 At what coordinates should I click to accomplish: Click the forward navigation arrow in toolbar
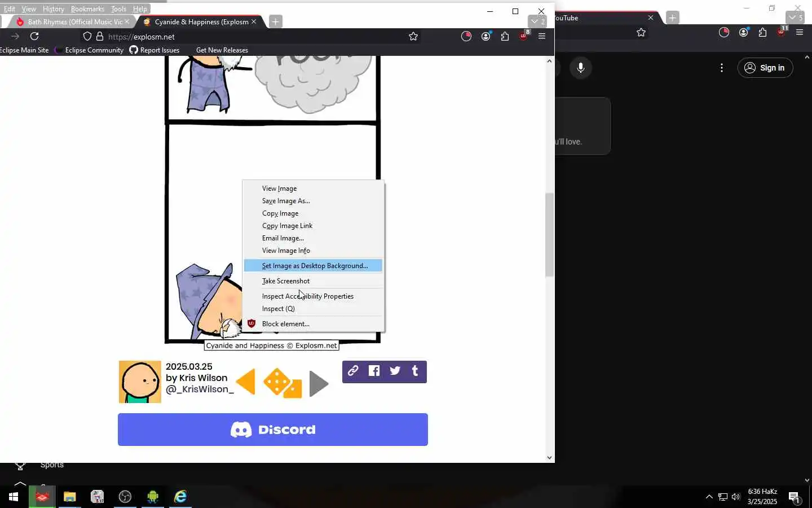pos(15,36)
